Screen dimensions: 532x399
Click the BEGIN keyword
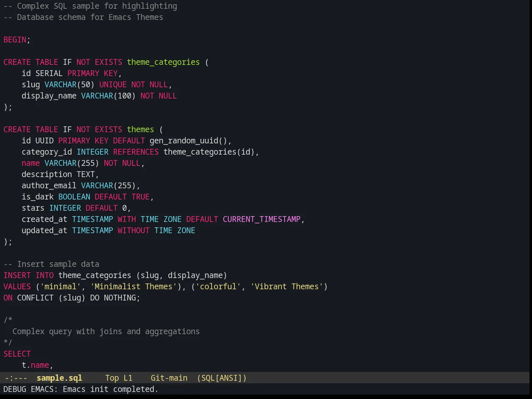[x=15, y=39]
